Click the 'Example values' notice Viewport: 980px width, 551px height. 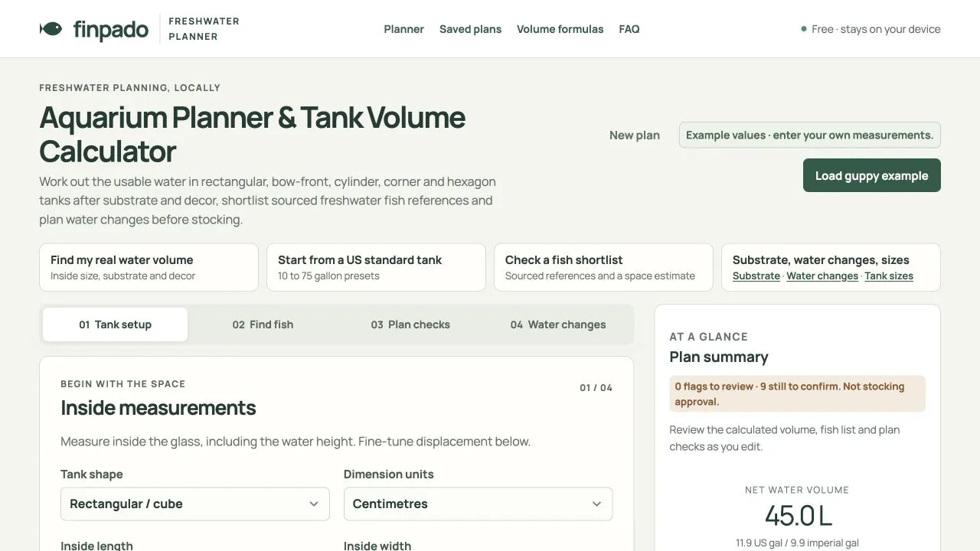(810, 135)
